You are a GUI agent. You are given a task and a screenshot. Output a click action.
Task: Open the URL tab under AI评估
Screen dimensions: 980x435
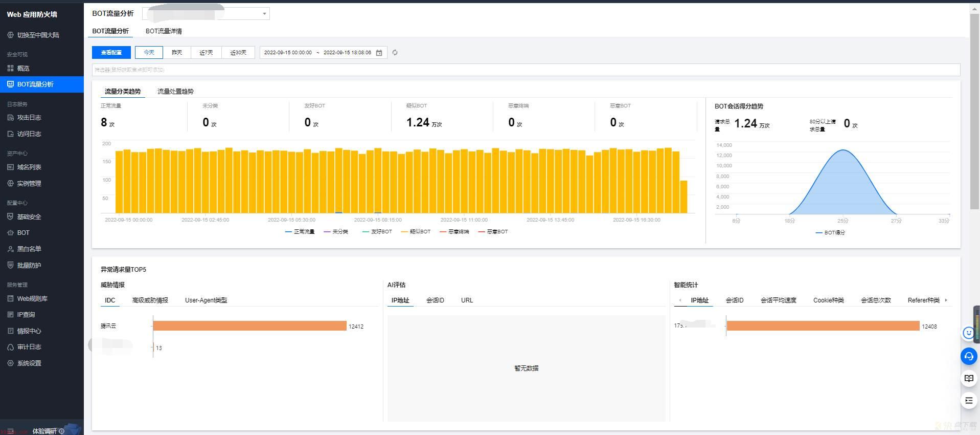pos(467,300)
